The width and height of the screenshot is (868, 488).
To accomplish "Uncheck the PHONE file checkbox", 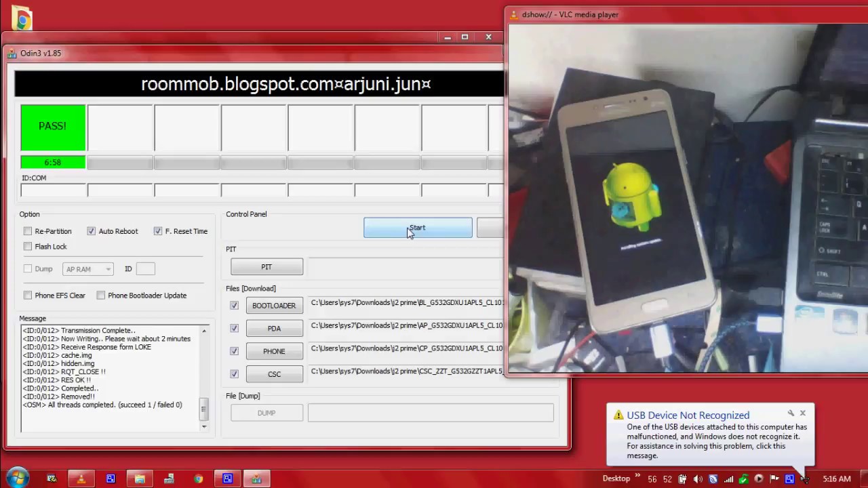I will [x=234, y=351].
